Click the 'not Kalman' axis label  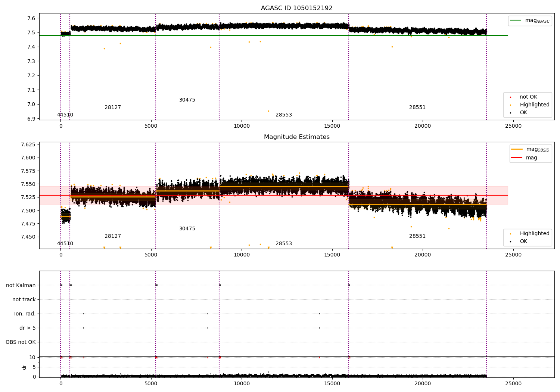point(21,285)
